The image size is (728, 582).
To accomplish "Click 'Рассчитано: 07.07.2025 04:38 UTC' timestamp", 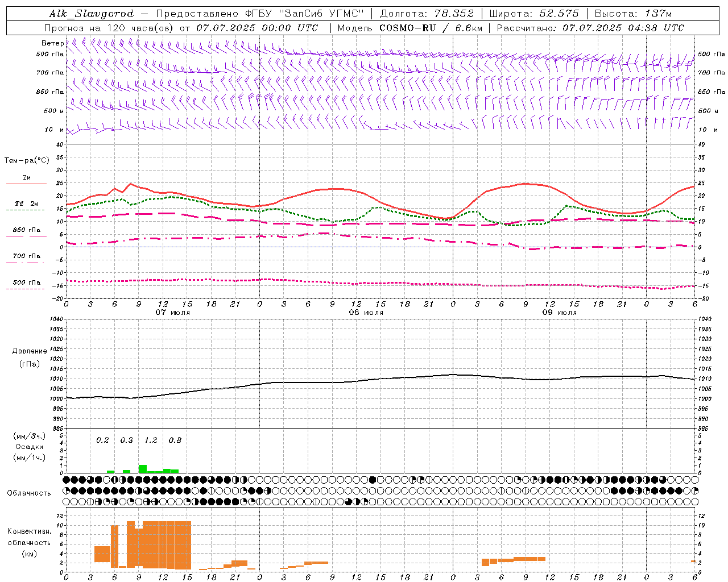I will click(590, 28).
